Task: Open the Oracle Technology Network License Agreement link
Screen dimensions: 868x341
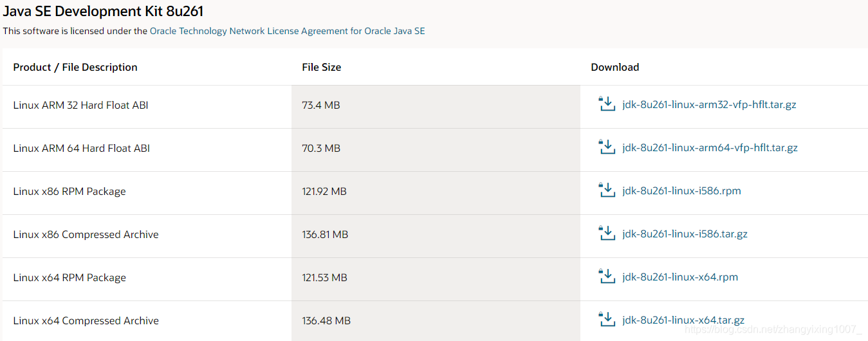Action: [x=288, y=31]
